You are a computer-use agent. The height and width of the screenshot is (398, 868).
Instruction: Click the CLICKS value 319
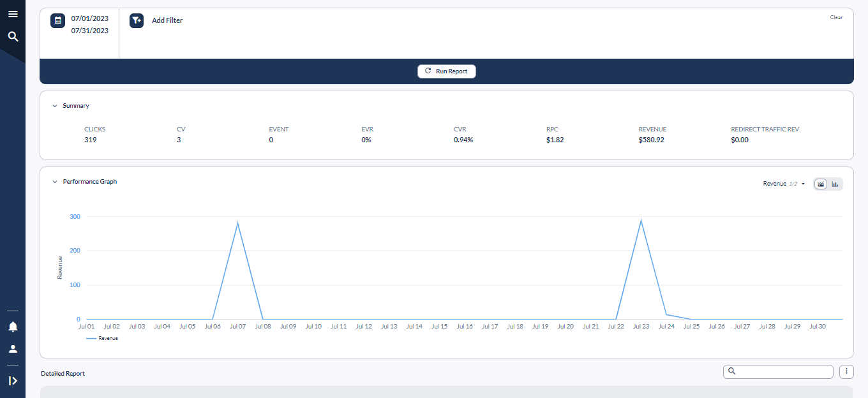tap(90, 140)
